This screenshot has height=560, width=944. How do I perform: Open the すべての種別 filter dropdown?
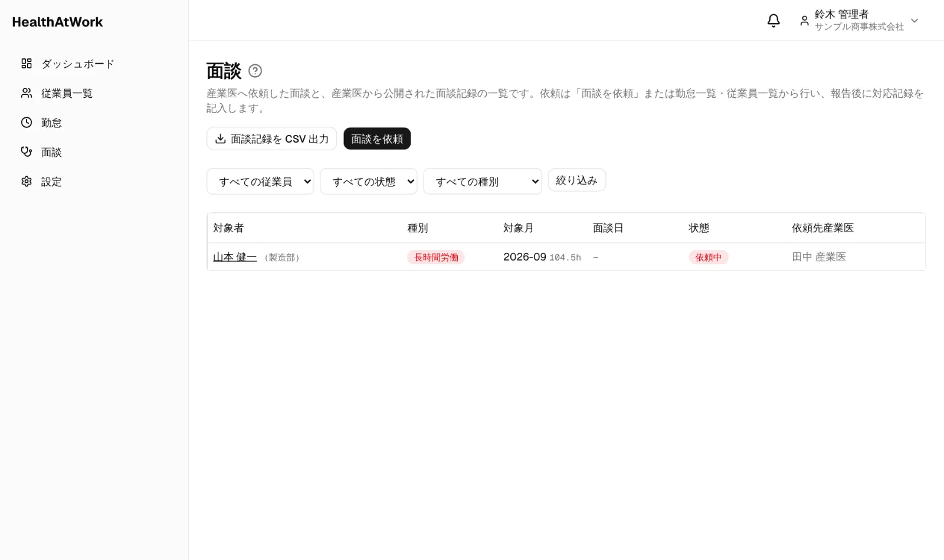[x=483, y=182]
